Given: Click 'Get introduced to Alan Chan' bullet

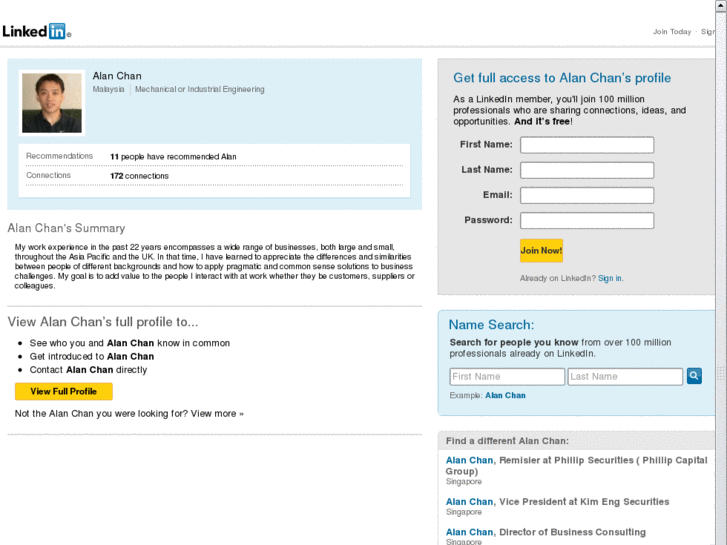Looking at the screenshot, I should pos(92,356).
